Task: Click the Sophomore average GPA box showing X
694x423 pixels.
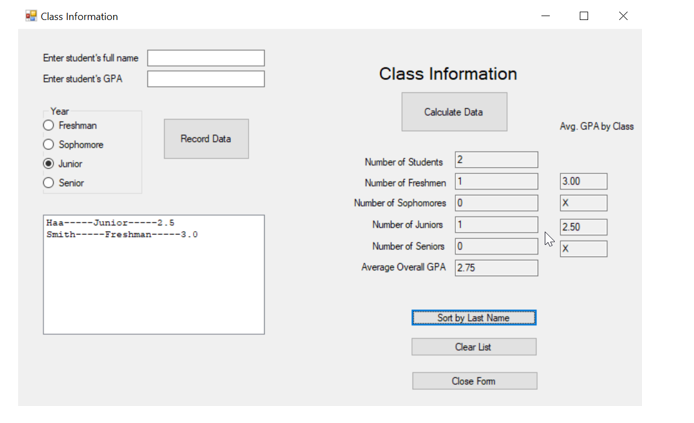Action: (x=583, y=203)
